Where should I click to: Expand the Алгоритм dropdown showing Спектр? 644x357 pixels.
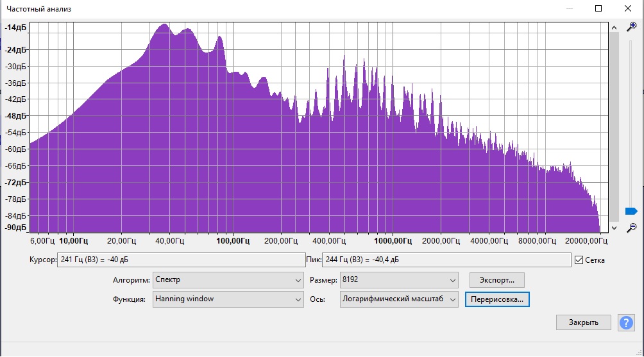click(x=228, y=280)
